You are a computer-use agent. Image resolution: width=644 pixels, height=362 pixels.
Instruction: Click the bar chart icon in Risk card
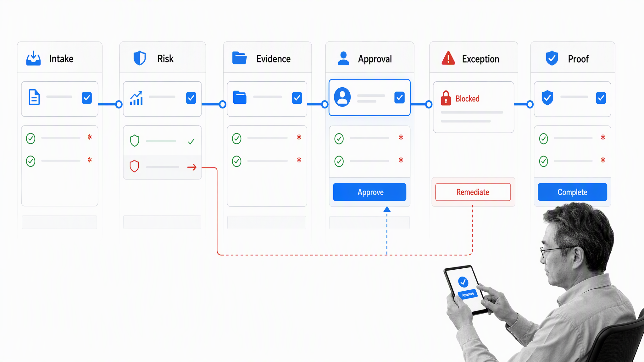[136, 98]
